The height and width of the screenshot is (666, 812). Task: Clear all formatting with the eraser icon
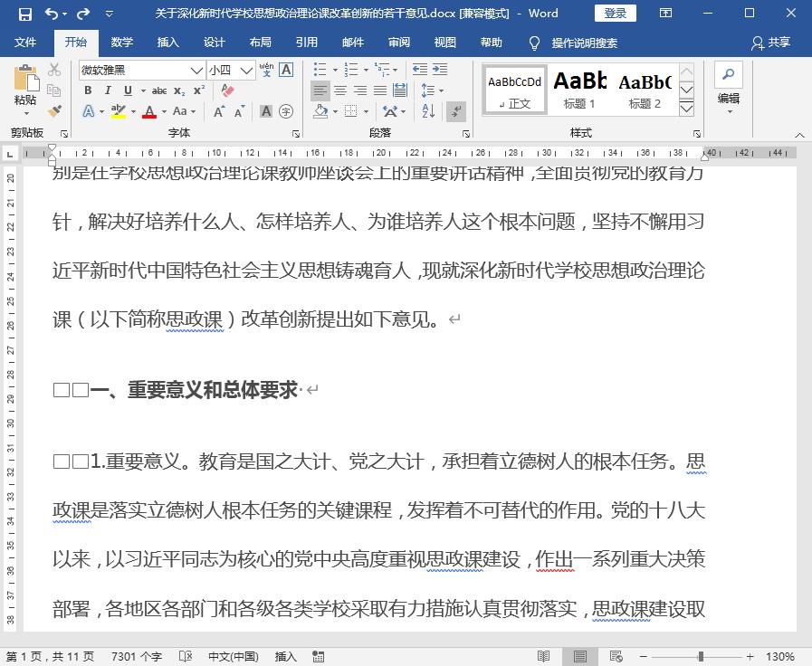click(x=225, y=89)
